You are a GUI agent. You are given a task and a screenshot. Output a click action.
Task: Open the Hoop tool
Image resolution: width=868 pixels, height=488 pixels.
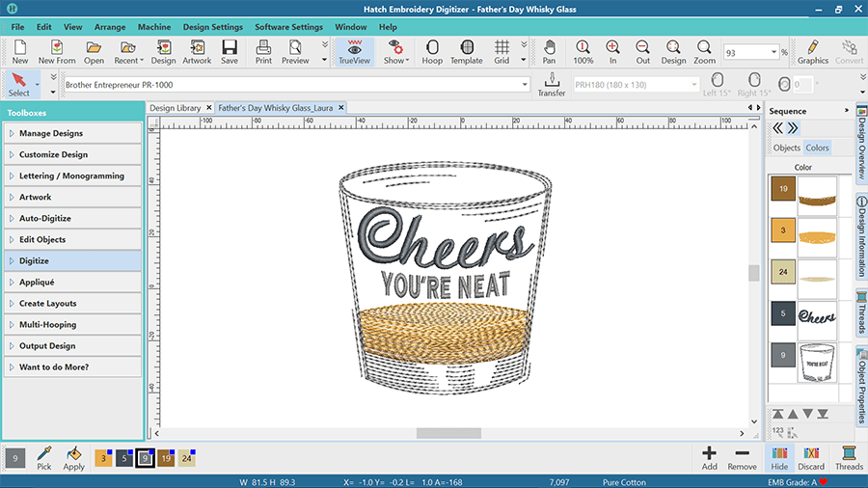pyautogui.click(x=432, y=51)
